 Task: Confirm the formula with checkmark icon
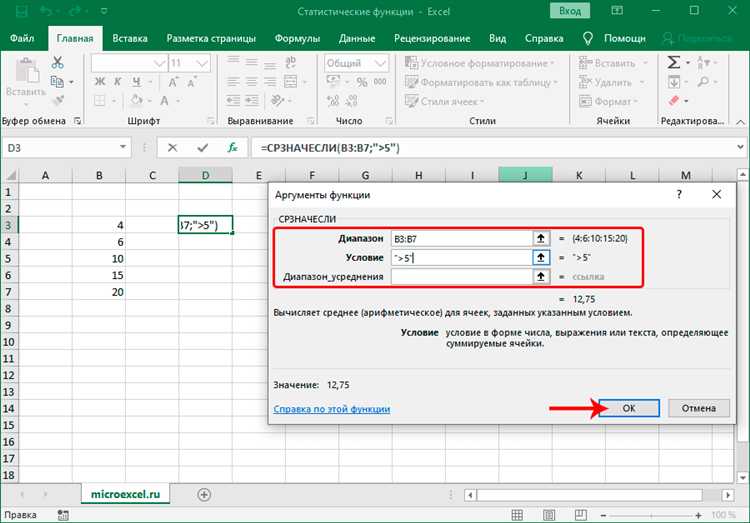tap(202, 148)
